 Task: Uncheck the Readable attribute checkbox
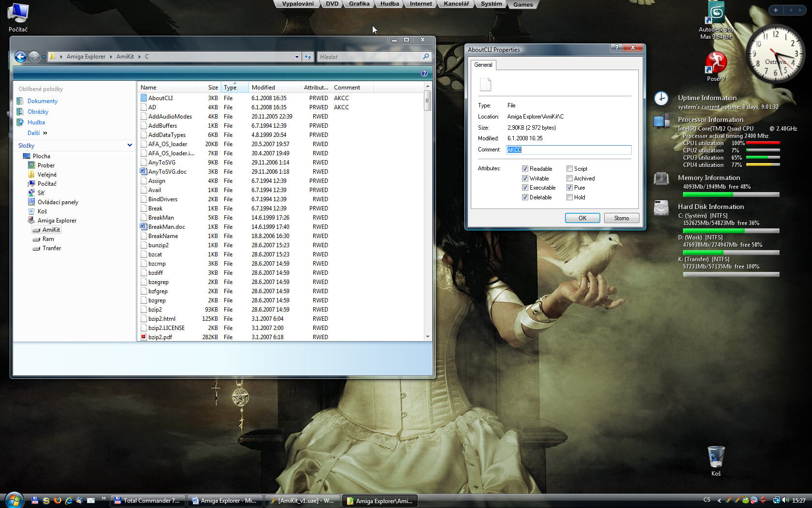click(x=525, y=169)
